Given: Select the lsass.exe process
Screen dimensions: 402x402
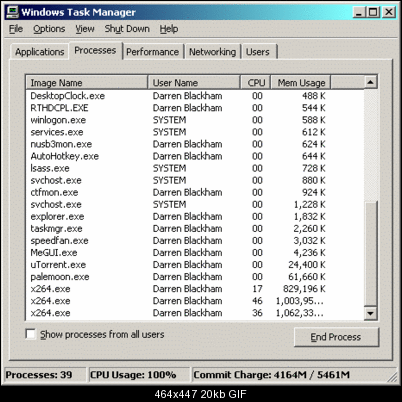Looking at the screenshot, I should pos(195,168).
